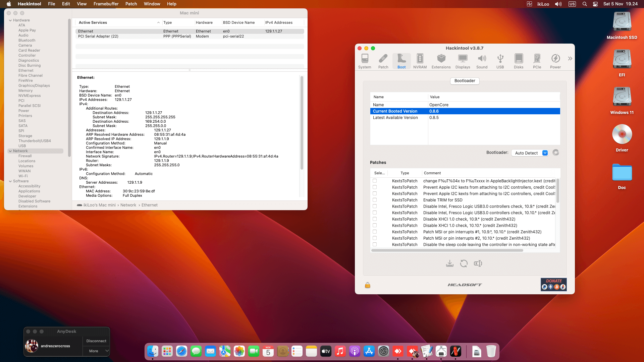Collapse the Software tree section
644x362 pixels.
10,181
